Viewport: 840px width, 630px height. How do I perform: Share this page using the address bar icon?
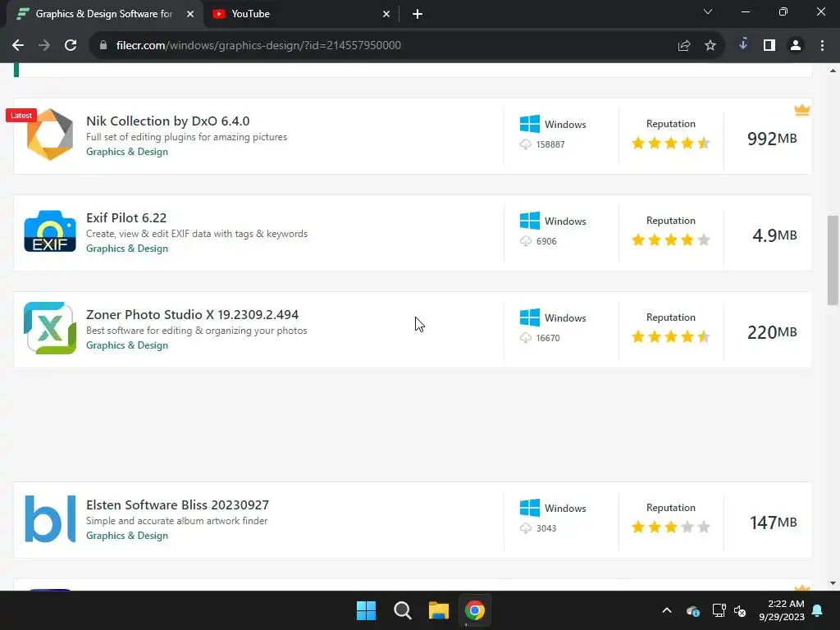683,46
